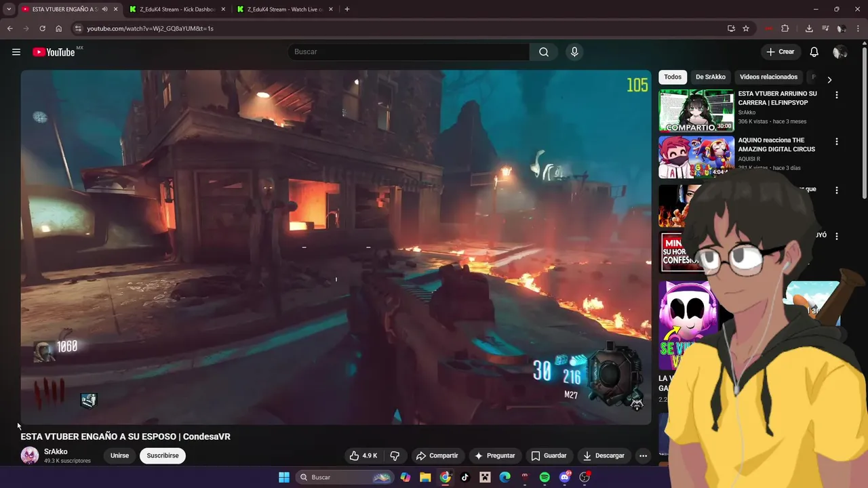This screenshot has height=488, width=868.
Task: Start voice search with the microphone
Action: pos(574,52)
